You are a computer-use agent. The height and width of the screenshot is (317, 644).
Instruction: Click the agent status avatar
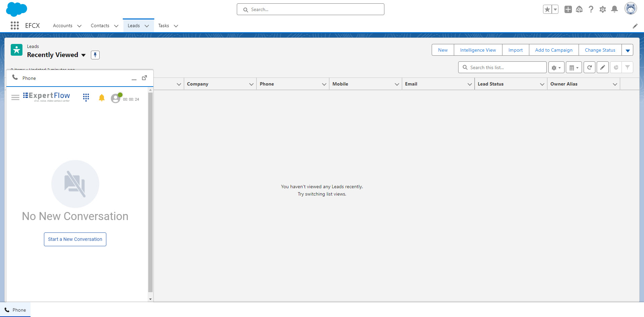pos(116,98)
